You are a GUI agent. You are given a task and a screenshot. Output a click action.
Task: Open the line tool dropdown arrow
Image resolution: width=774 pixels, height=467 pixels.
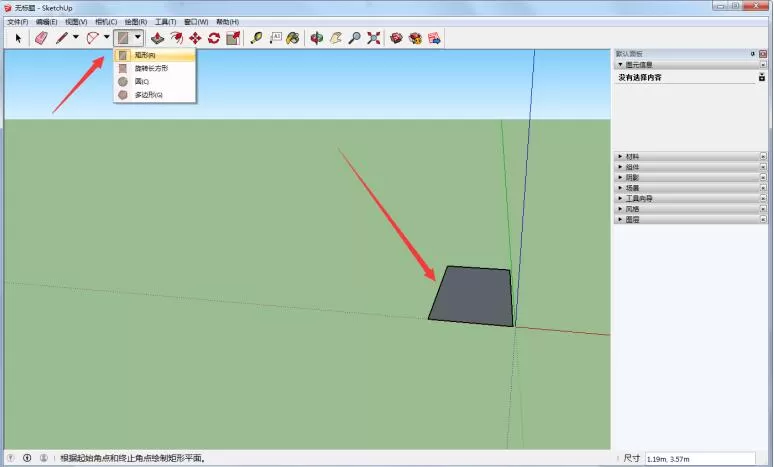pyautogui.click(x=76, y=37)
